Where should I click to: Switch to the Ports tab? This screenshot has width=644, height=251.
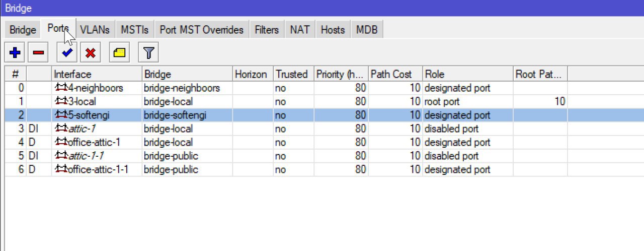(x=58, y=29)
